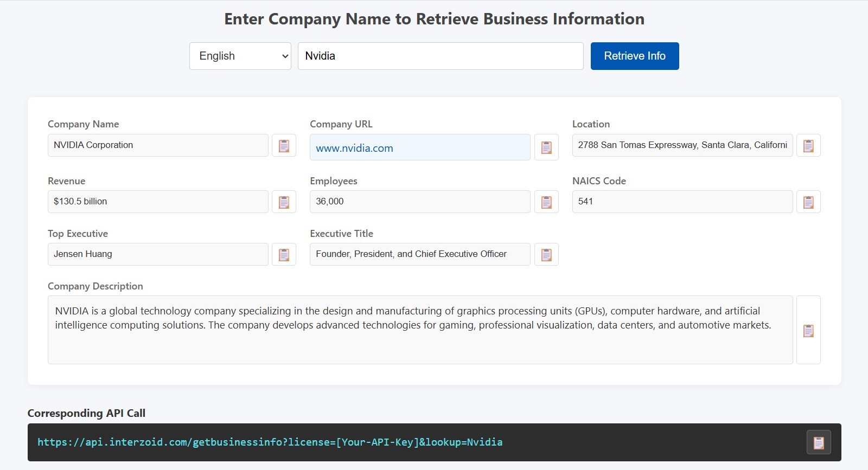Click the Founder, President executive title field
Screen dimensions: 868x470
(x=420, y=254)
